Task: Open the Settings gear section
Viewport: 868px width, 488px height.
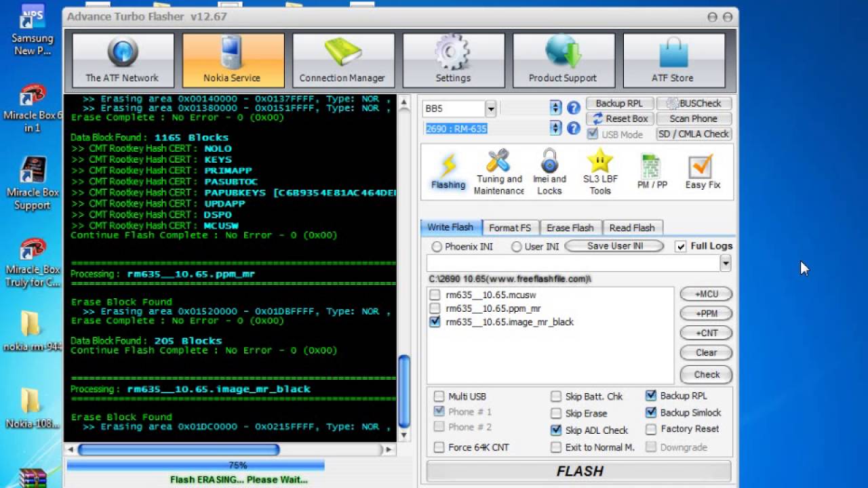Action: point(453,60)
